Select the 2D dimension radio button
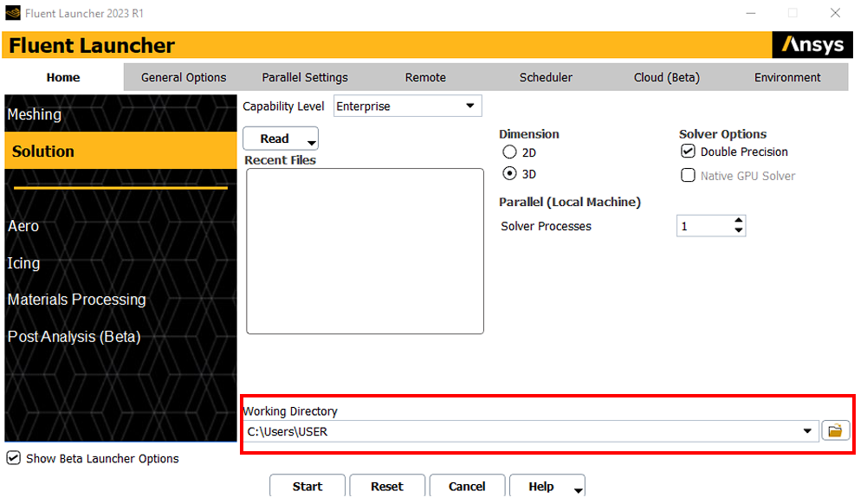The image size is (867, 504). tap(509, 152)
